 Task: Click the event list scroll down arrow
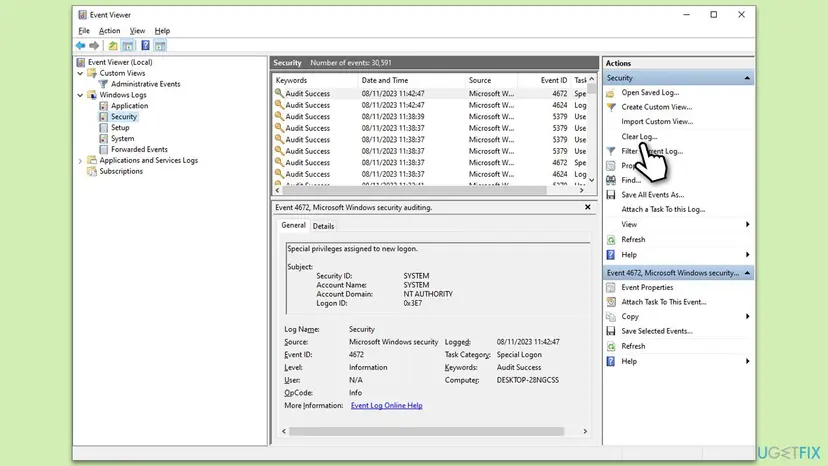[592, 180]
